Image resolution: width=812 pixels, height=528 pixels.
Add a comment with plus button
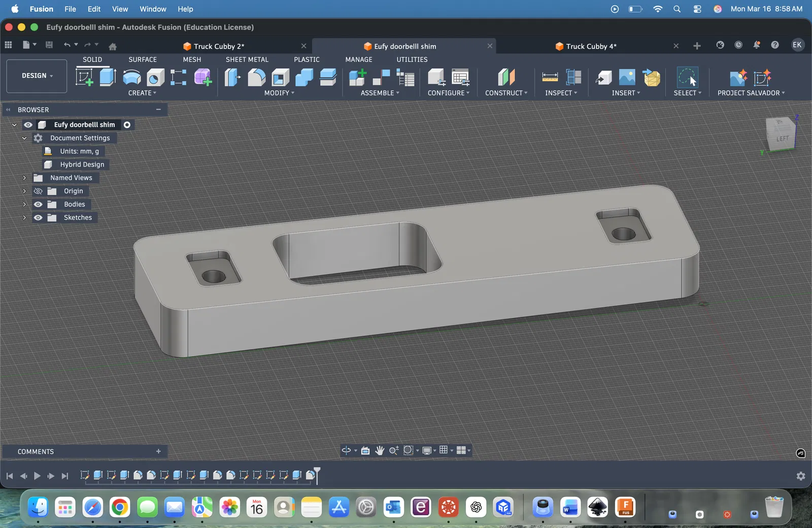point(158,451)
